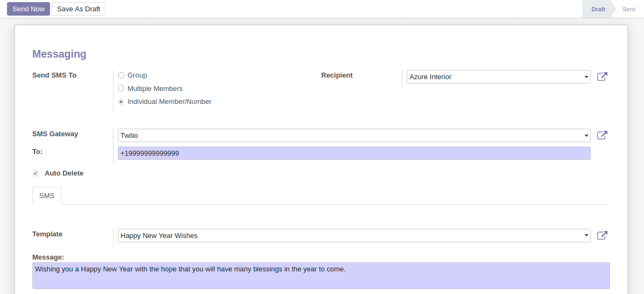Click the Auto Delete label
The width and height of the screenshot is (644, 294).
point(64,173)
